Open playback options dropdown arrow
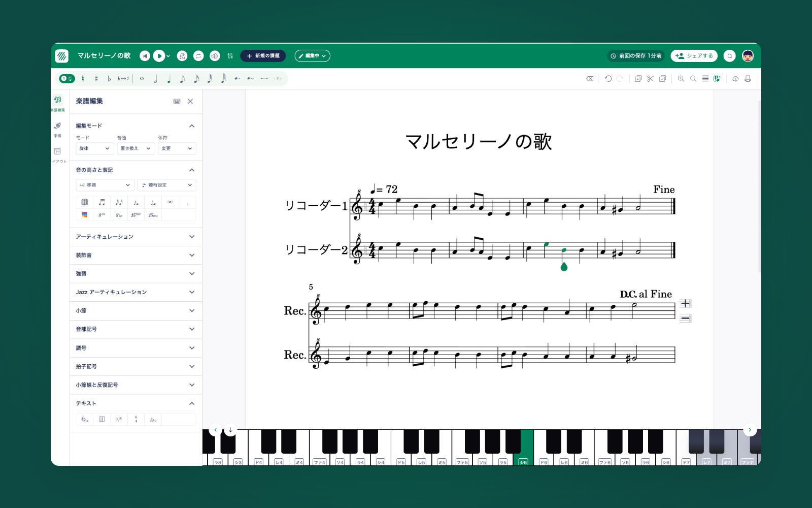 coord(168,56)
